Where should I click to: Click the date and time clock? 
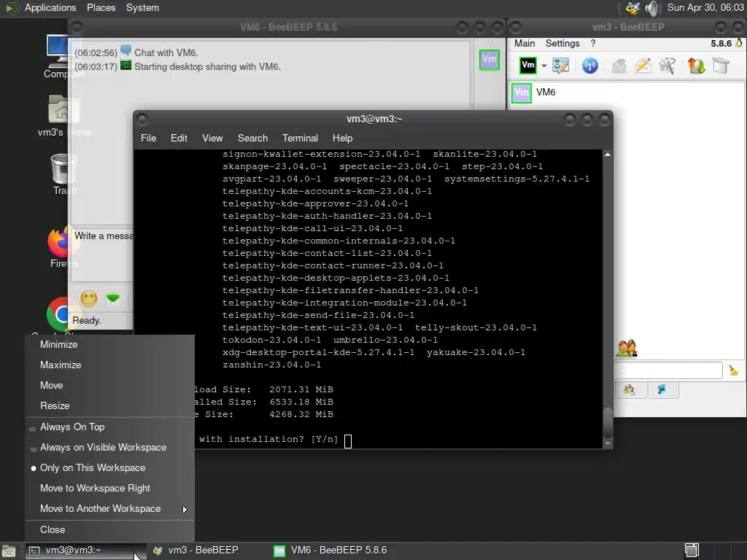pos(705,7)
